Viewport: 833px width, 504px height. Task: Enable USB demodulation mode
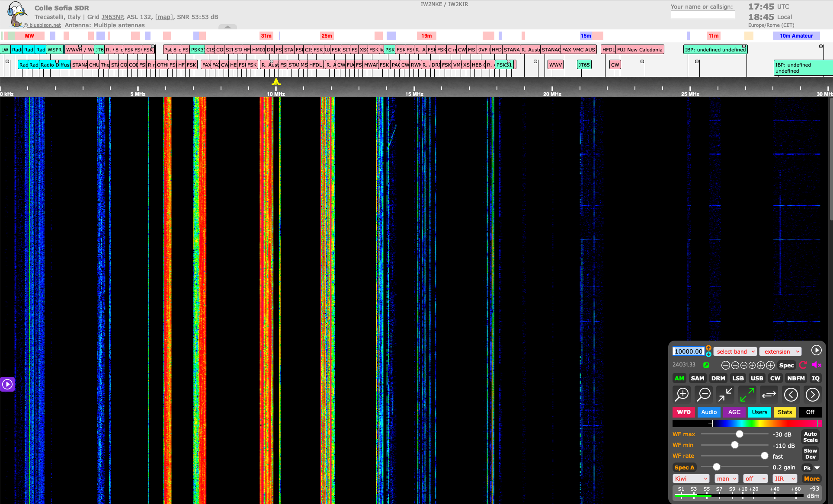[x=757, y=378]
